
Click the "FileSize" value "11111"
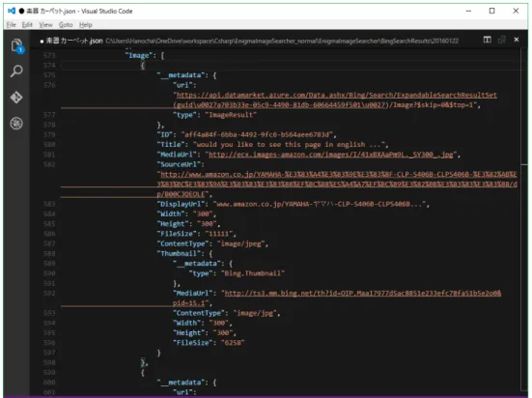tap(219, 234)
